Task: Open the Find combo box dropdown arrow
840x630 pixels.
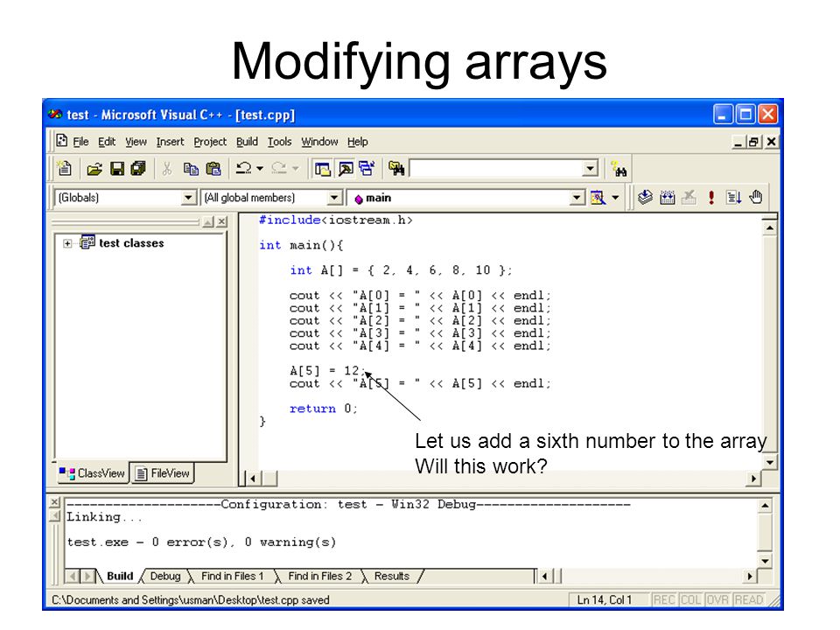Action: 590,169
